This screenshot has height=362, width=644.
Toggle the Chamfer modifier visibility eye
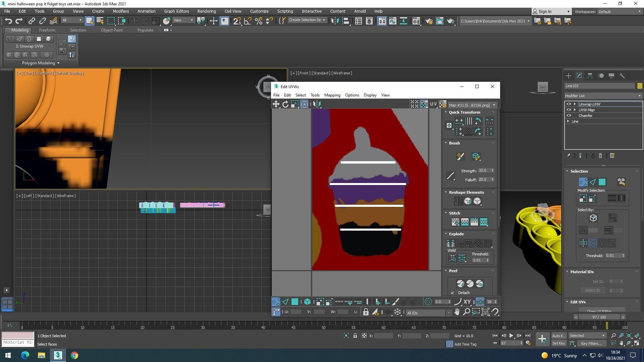[569, 116]
